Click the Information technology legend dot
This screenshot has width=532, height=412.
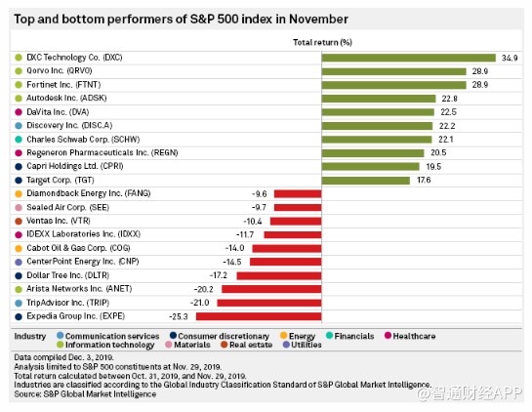(x=61, y=345)
